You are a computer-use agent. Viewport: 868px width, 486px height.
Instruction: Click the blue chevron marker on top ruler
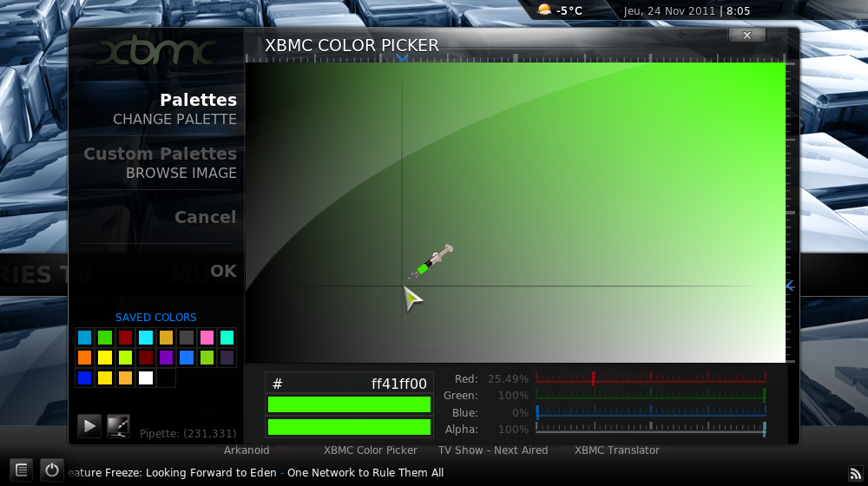[403, 57]
